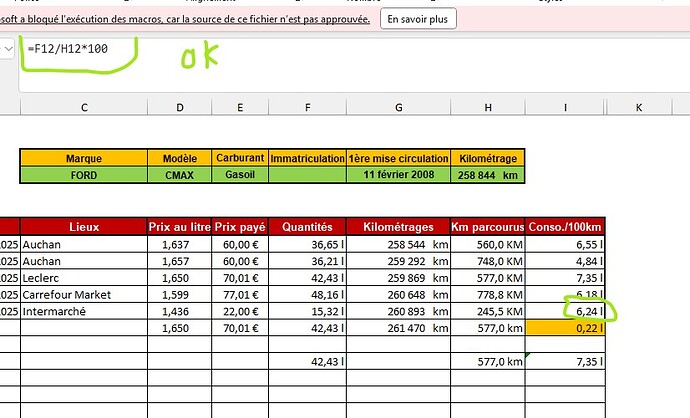Select the '259 869 km' cell

(x=399, y=278)
